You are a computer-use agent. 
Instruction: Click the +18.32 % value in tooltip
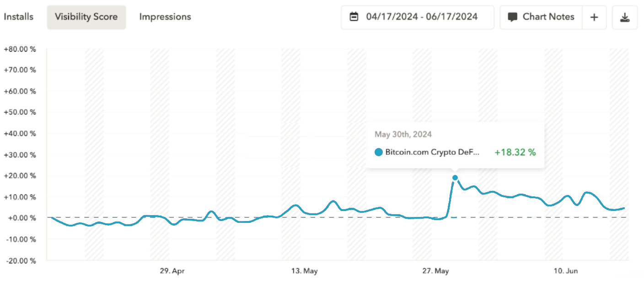coord(515,153)
